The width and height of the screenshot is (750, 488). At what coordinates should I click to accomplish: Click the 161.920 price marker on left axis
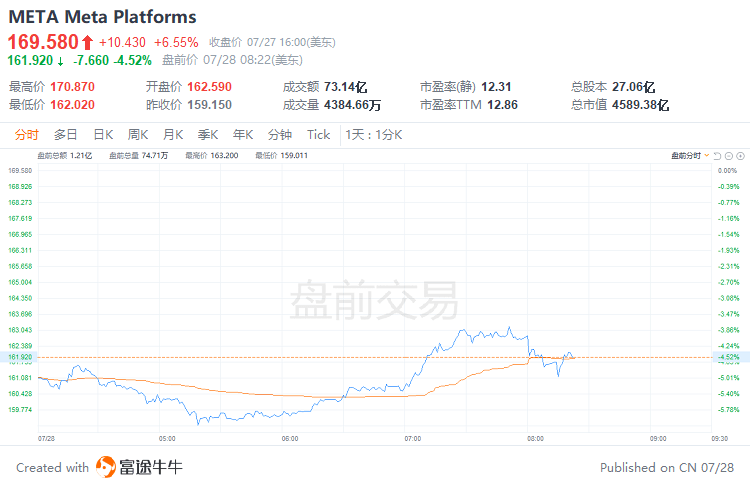[19, 357]
